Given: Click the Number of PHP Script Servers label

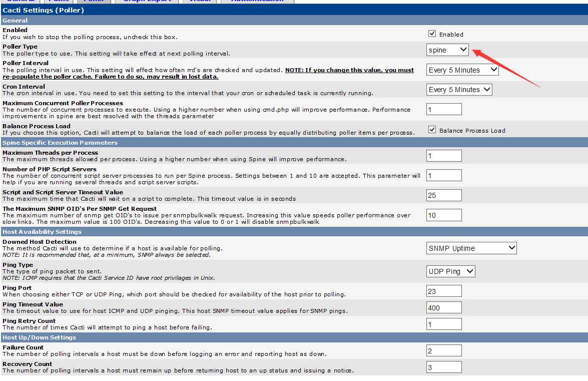Looking at the screenshot, I should pos(50,169).
